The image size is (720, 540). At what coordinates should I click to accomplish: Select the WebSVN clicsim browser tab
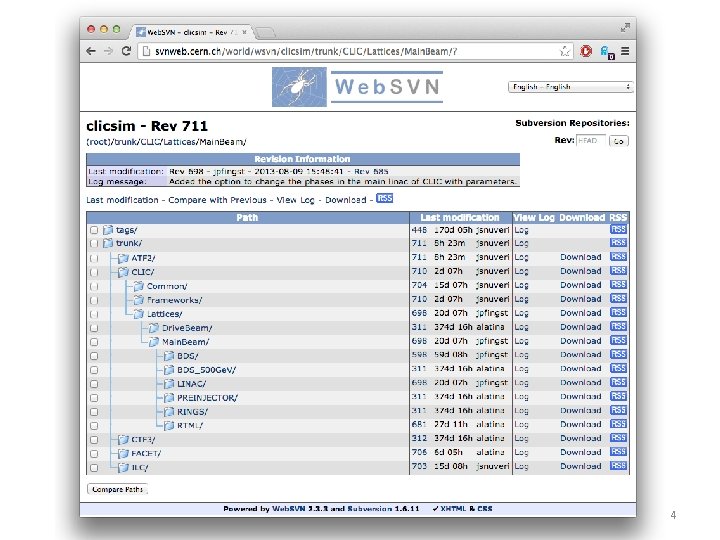[x=192, y=32]
